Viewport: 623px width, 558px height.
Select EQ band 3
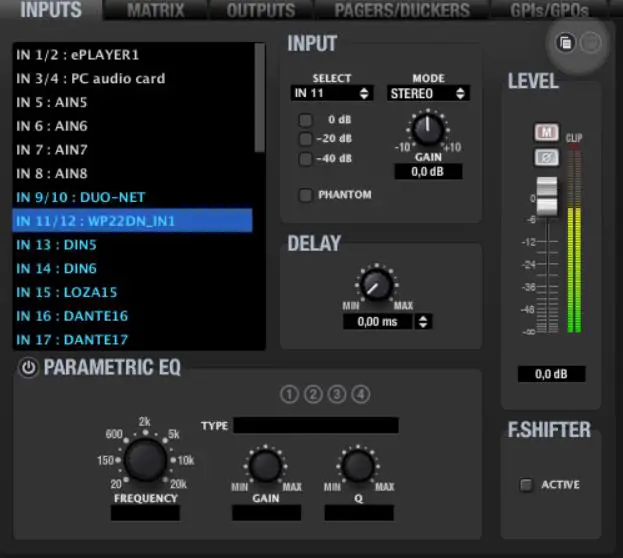pos(337,395)
